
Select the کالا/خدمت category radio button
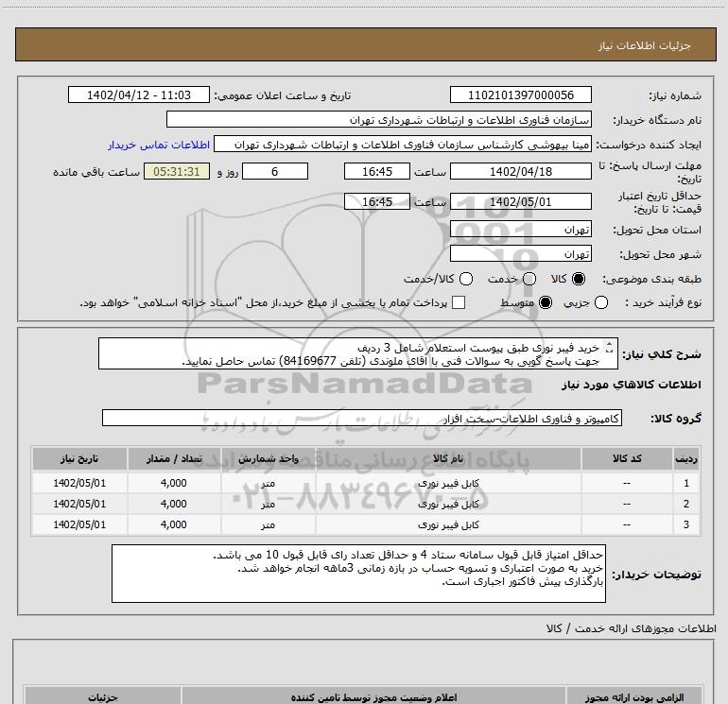coord(466,279)
